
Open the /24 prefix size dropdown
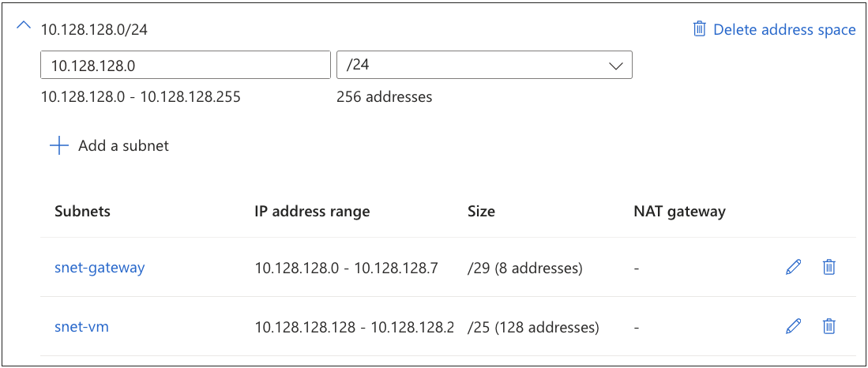click(483, 65)
